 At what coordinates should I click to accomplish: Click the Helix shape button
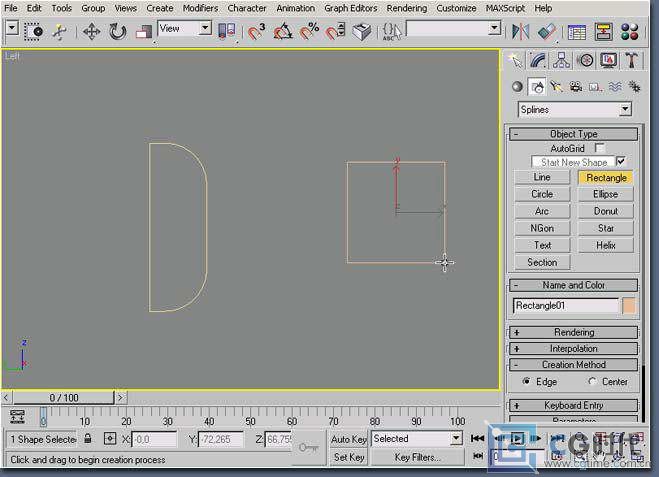(606, 245)
